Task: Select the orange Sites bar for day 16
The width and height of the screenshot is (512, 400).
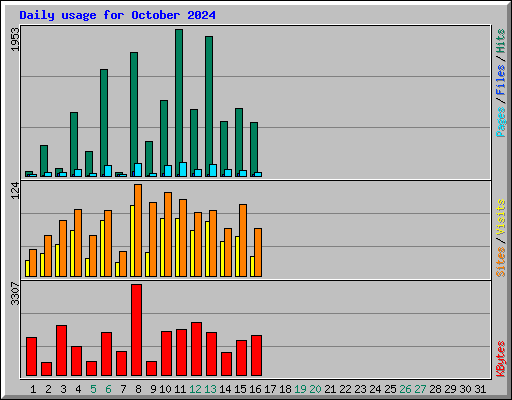Action: tap(258, 252)
